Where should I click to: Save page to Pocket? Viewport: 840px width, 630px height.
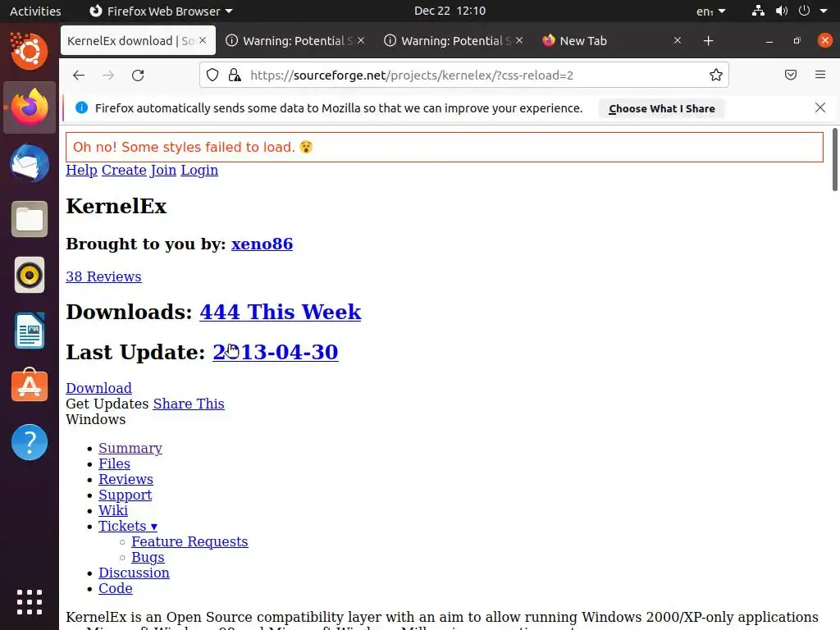790,75
